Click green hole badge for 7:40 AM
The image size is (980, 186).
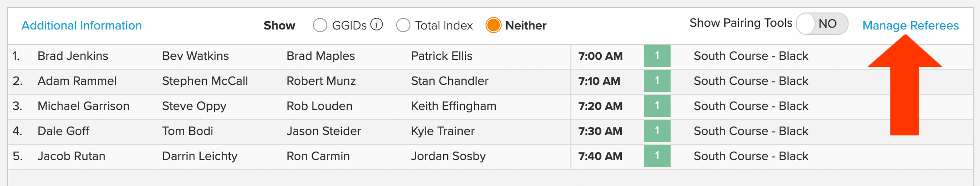pyautogui.click(x=657, y=156)
